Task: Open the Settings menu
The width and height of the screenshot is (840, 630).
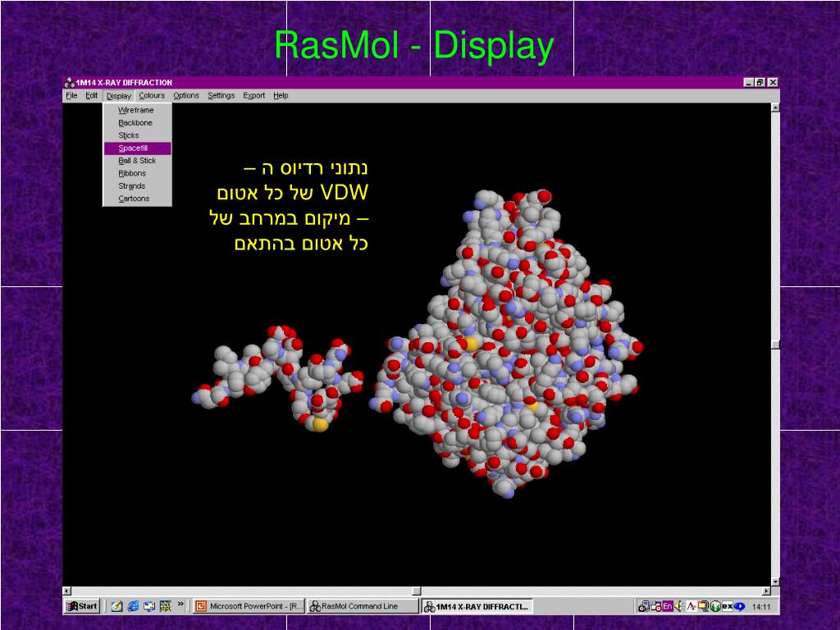Action: [221, 95]
